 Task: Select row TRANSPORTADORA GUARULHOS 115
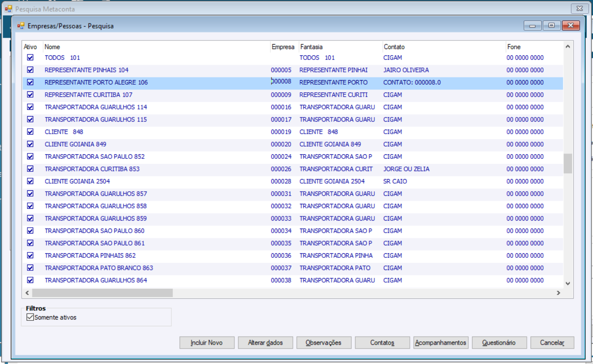pyautogui.click(x=292, y=120)
